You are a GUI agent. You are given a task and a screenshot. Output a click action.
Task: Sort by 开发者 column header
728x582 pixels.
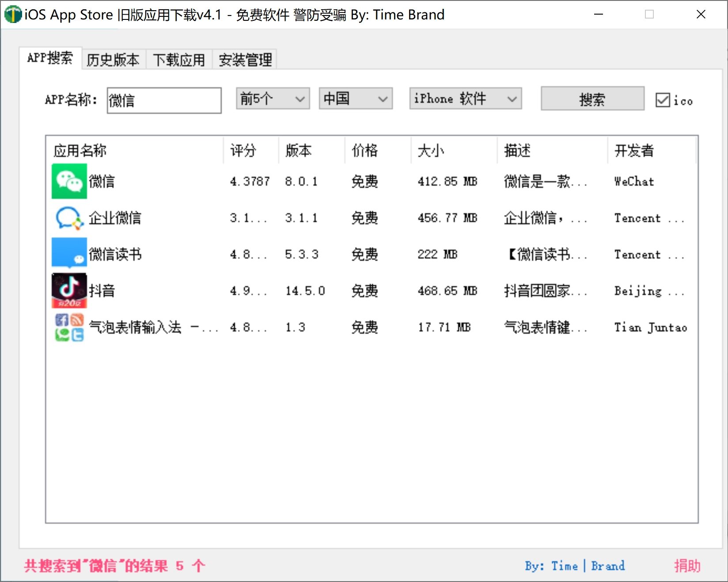[x=652, y=150]
